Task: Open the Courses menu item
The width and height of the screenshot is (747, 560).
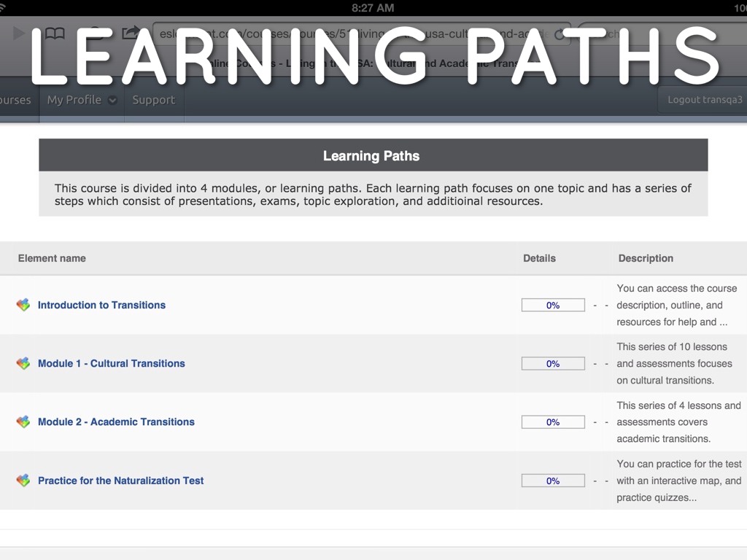Action: pos(15,100)
